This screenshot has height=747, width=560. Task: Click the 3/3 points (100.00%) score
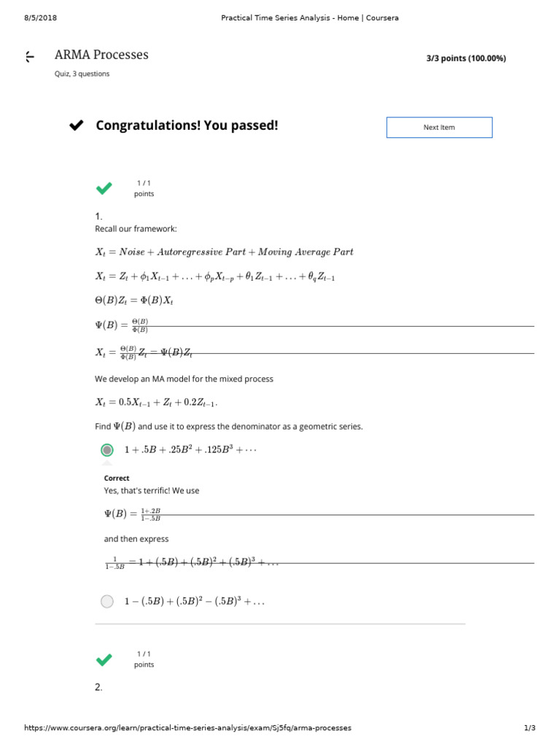[x=466, y=58]
